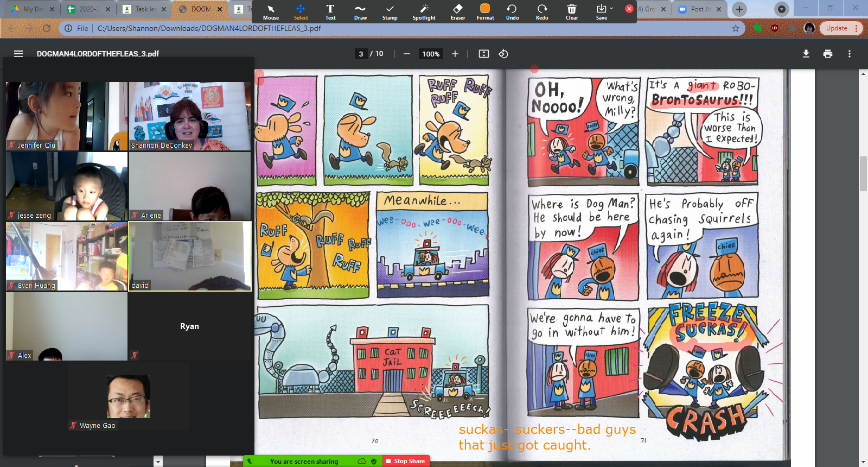This screenshot has width=868, height=467.
Task: Click the green encryption shield icon
Action: (374, 461)
